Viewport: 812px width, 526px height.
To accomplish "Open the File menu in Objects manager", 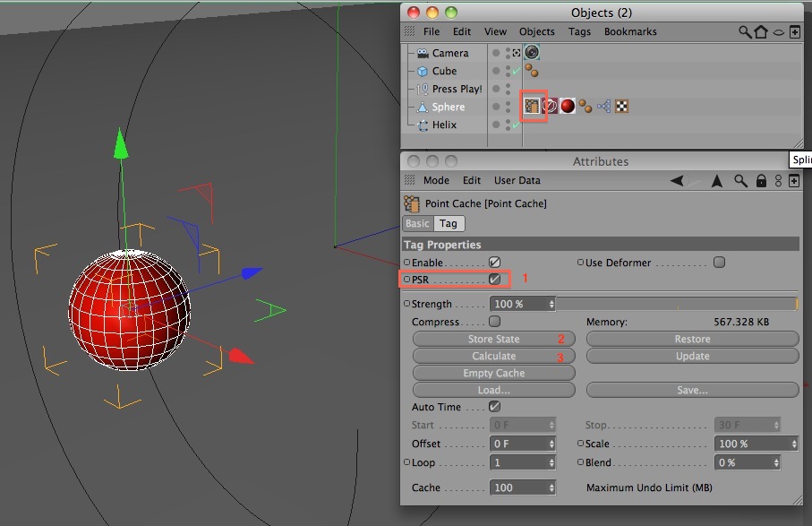I will [432, 31].
